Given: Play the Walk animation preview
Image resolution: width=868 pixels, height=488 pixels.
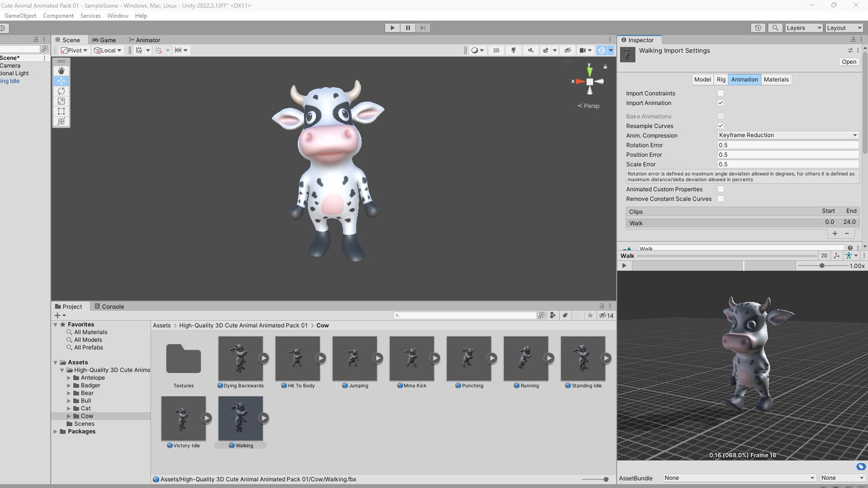Looking at the screenshot, I should pyautogui.click(x=624, y=266).
